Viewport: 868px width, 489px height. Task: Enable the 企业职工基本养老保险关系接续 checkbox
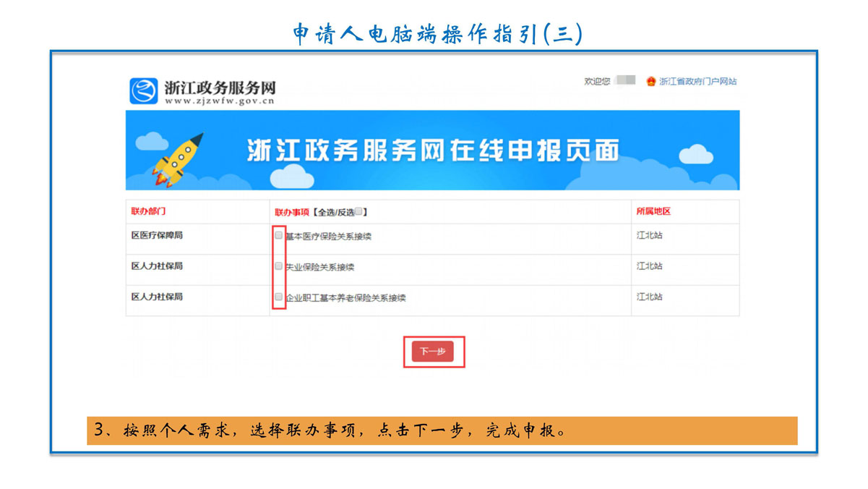pos(279,297)
